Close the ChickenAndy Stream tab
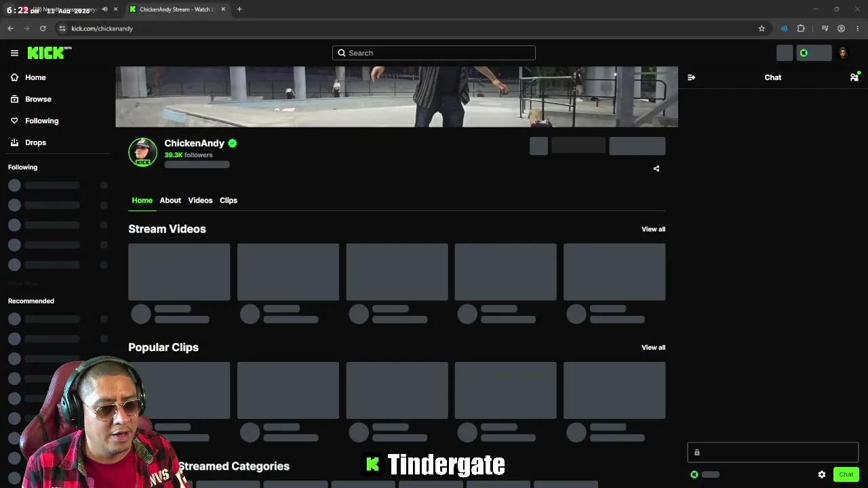 click(223, 9)
